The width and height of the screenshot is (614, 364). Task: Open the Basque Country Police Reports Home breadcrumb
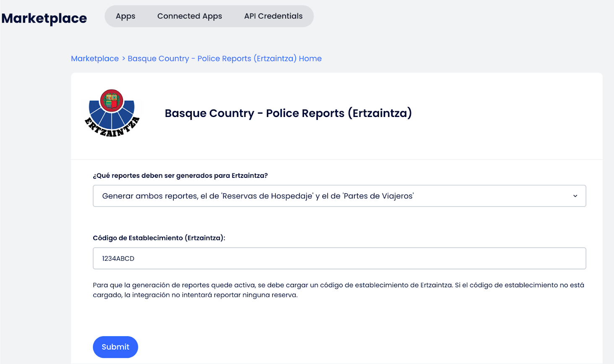tap(225, 59)
